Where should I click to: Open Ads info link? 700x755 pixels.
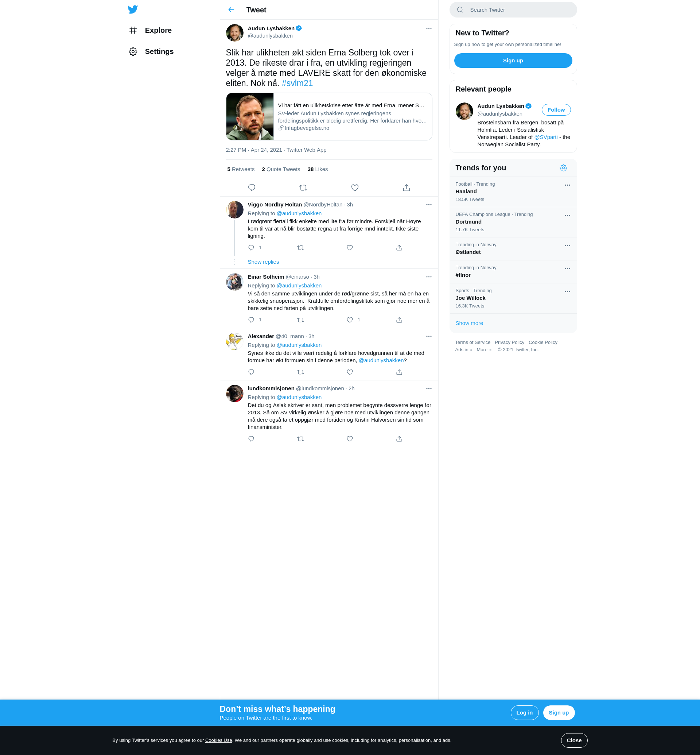pyautogui.click(x=463, y=350)
